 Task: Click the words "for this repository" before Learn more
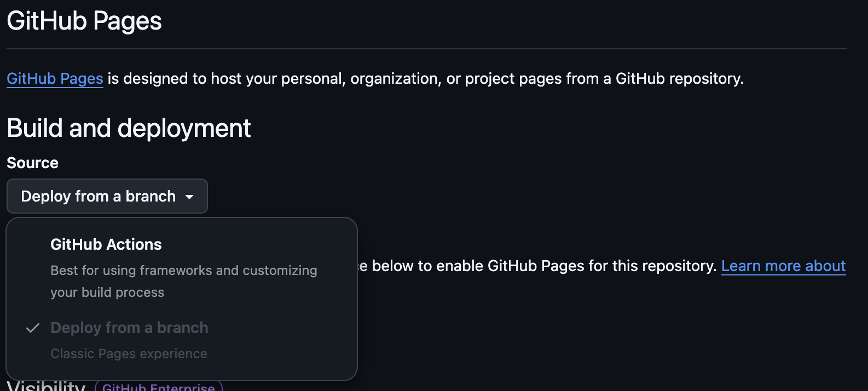[653, 266]
